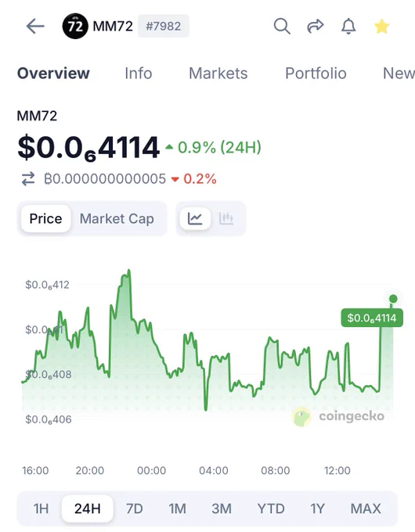Select the 3M time range

click(x=222, y=509)
